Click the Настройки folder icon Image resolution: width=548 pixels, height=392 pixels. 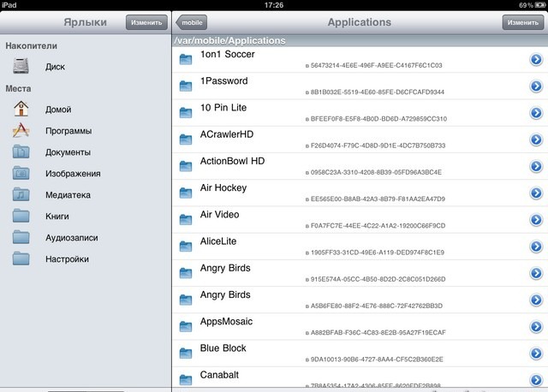(21, 258)
